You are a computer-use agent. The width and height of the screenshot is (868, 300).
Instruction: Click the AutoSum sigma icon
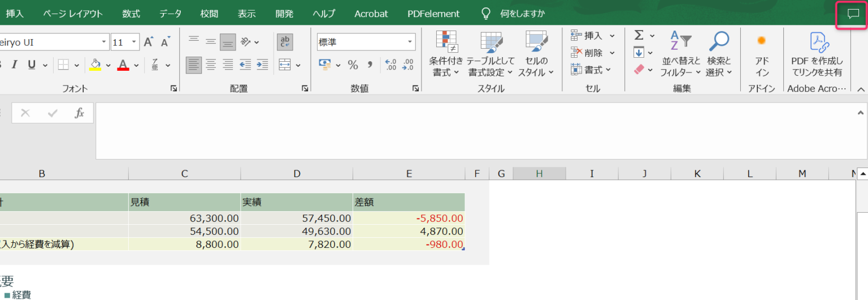pyautogui.click(x=639, y=35)
